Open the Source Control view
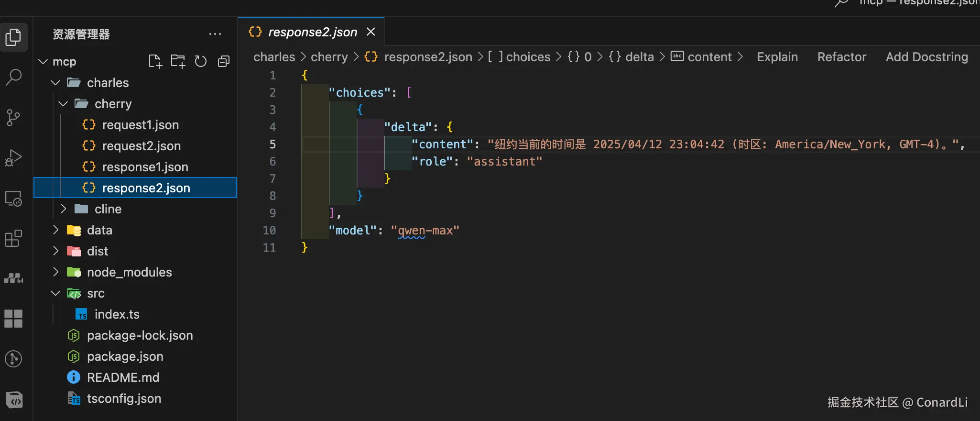This screenshot has height=421, width=980. pyautogui.click(x=13, y=117)
